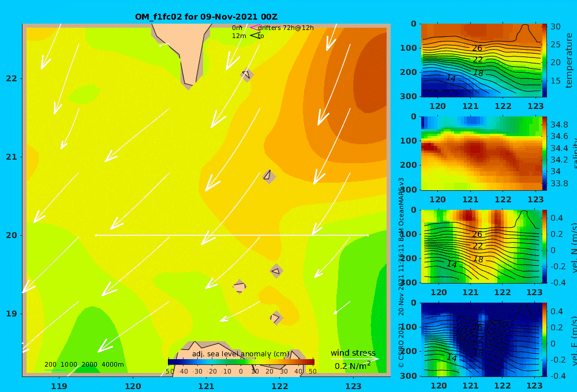The width and height of the screenshot is (577, 392).
Task: Click the magenta 0m drifter legend marker
Action: (254, 28)
